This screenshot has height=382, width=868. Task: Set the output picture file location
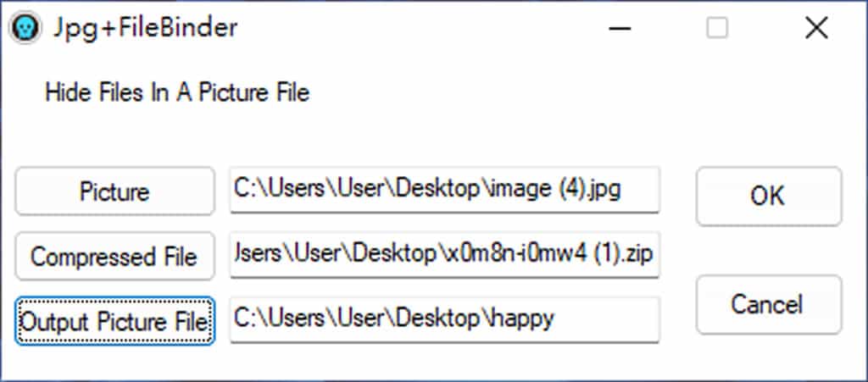[x=114, y=320]
